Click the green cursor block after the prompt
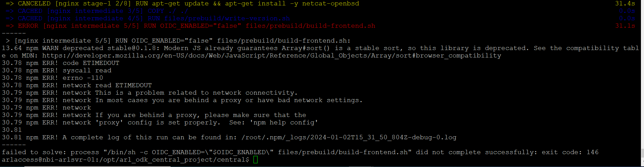This screenshot has width=644, height=167. [x=255, y=160]
